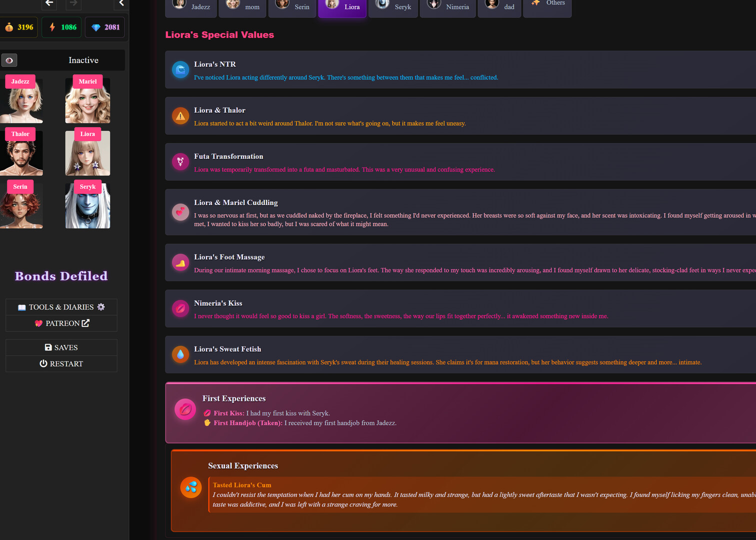Open the PATREON external link

point(61,323)
